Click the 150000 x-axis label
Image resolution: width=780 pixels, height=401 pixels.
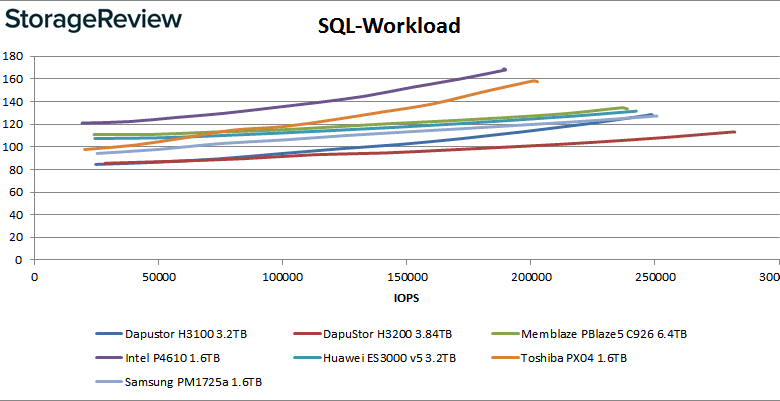point(406,277)
